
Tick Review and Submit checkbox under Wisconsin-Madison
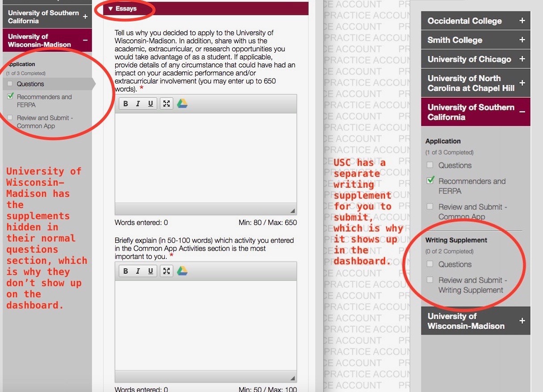click(10, 117)
